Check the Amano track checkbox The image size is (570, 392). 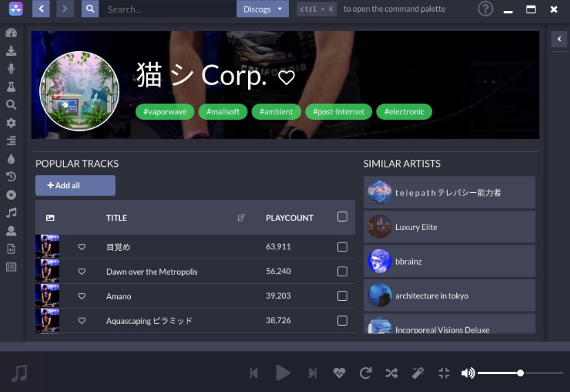pos(342,296)
